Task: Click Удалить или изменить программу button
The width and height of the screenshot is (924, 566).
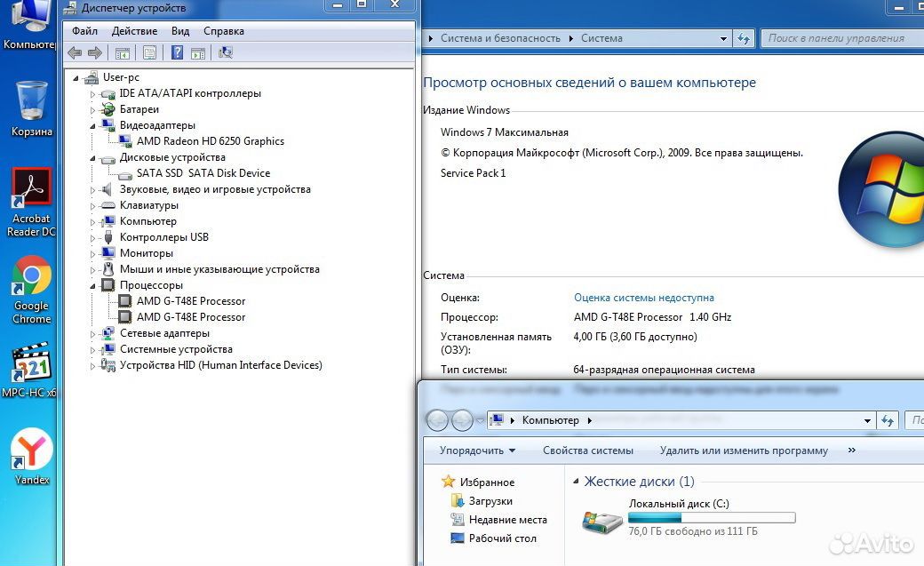Action: click(x=744, y=450)
